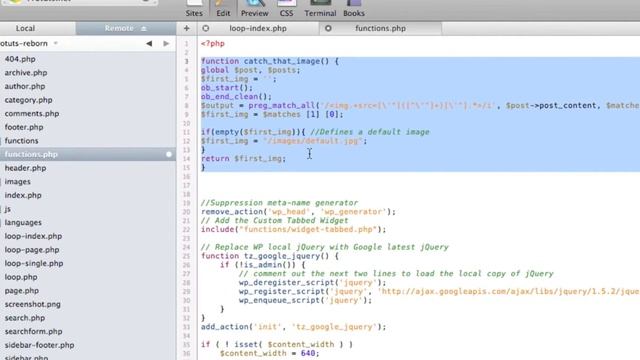Open searchform.php in the file list
Screen dimensions: 640x360
click(x=33, y=331)
